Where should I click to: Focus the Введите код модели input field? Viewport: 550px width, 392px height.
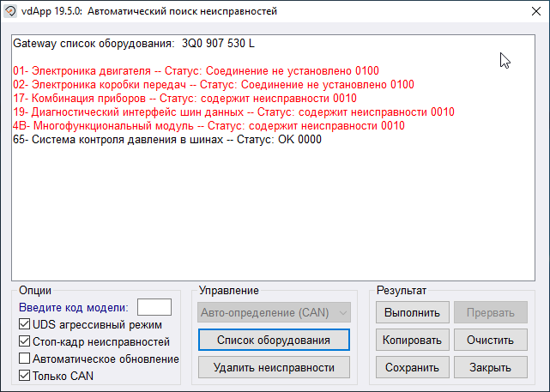(x=154, y=307)
